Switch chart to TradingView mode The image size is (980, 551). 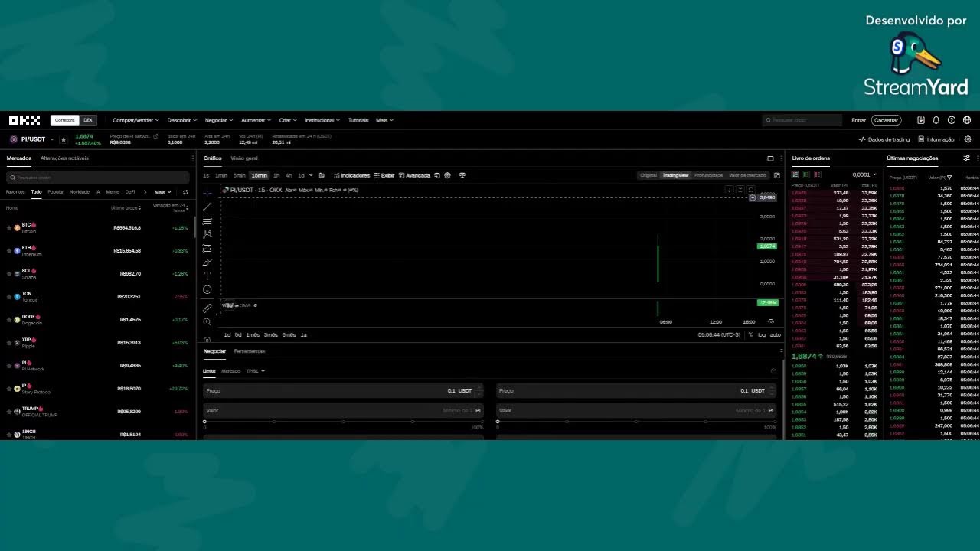675,175
